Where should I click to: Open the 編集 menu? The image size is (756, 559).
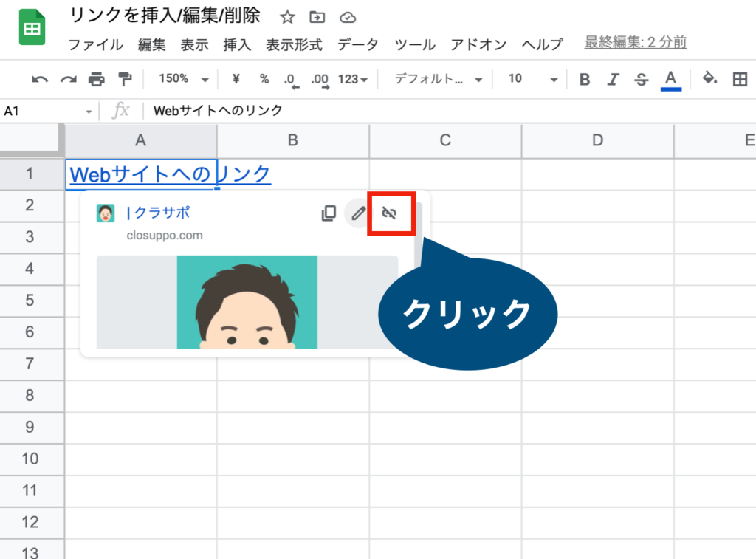(151, 44)
